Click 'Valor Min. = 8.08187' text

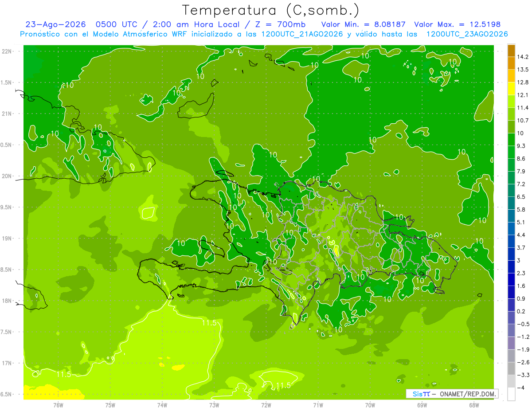click(364, 25)
